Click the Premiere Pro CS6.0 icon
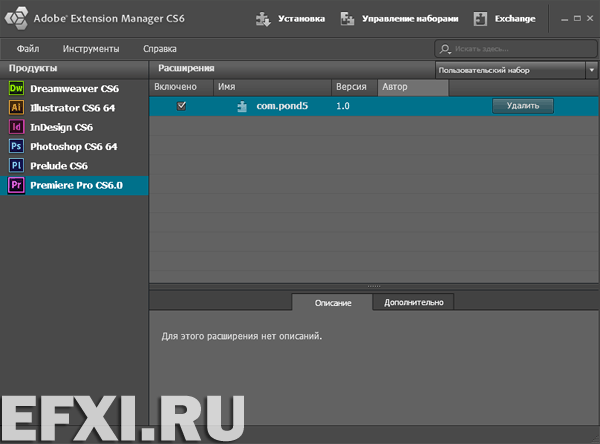 click(15, 185)
